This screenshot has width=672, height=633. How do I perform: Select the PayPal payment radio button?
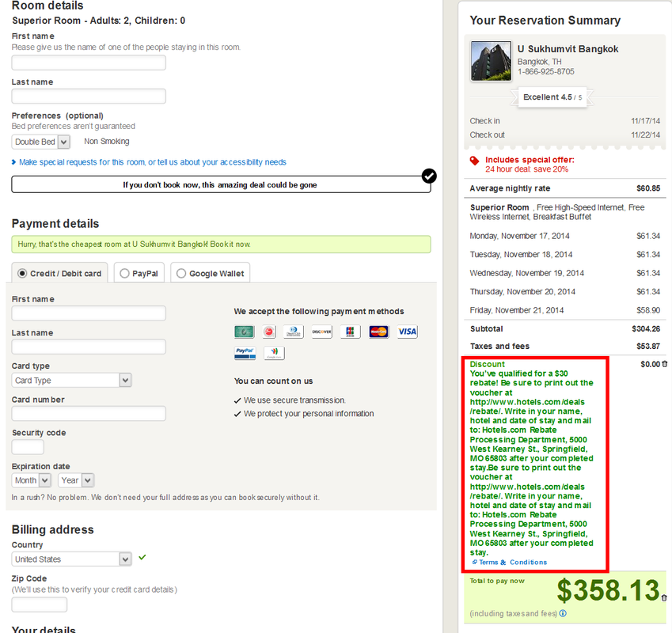tap(124, 273)
